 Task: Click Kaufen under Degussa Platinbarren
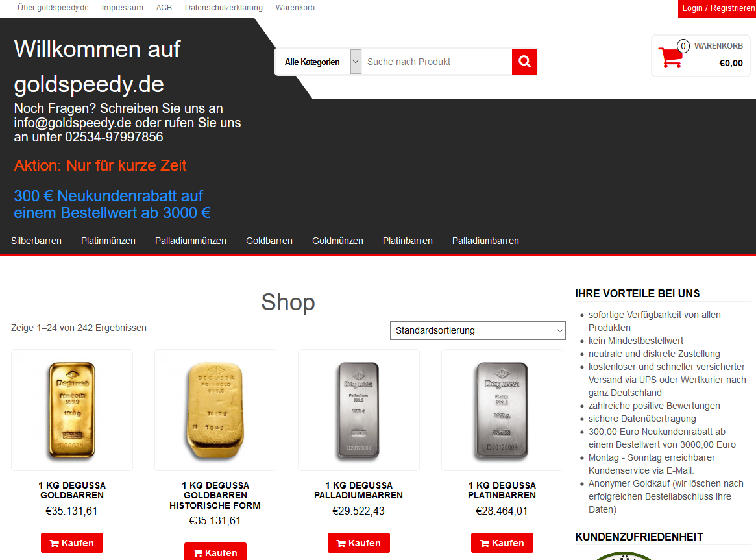click(x=502, y=542)
